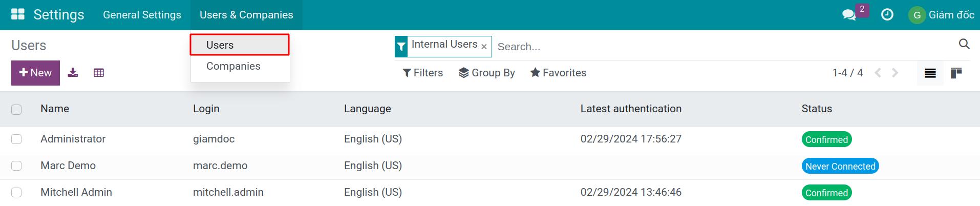Screen dimensions: 980x206
Task: Click the Search input field
Action: [725, 47]
